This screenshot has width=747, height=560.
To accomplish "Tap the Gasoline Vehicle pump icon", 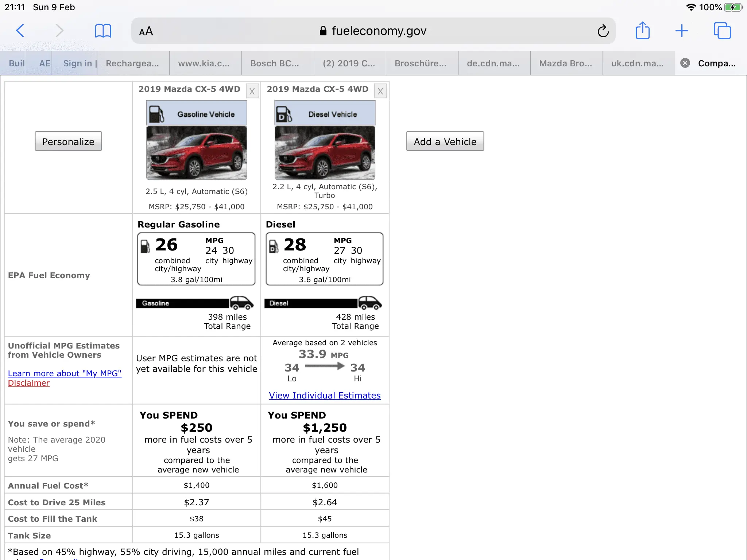I will [157, 114].
